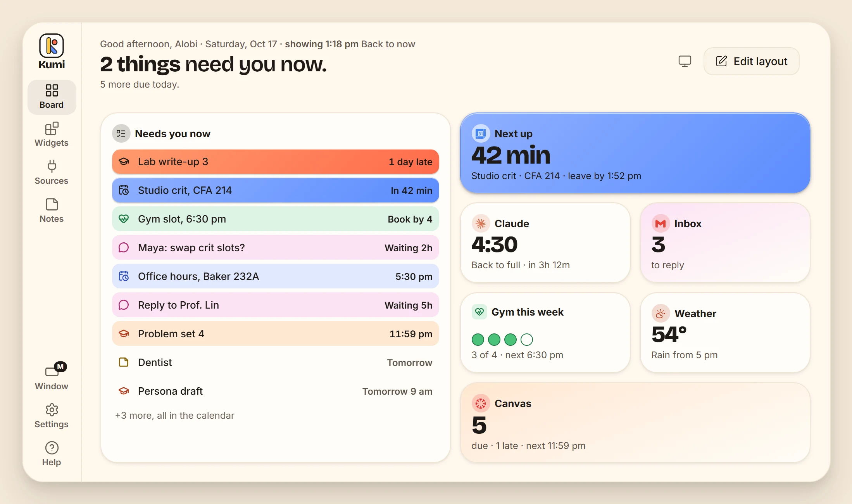
Task: Click heart icon on Gym slot row
Action: coord(124,219)
